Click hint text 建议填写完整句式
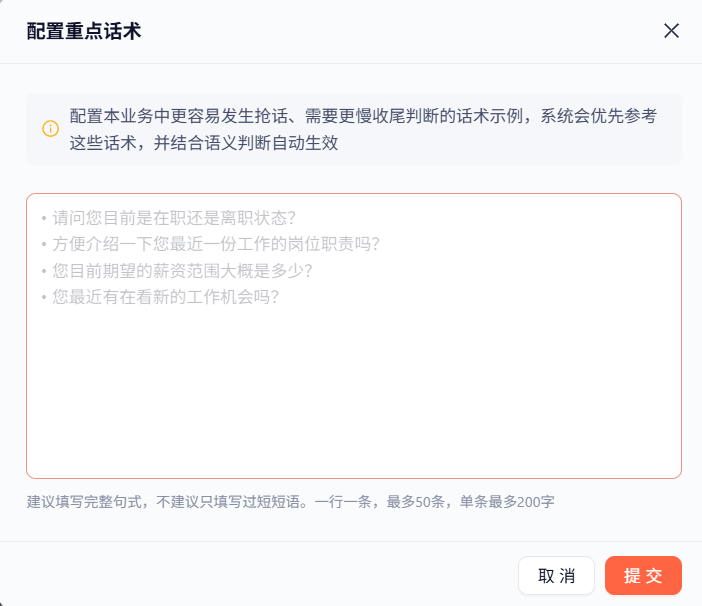The width and height of the screenshot is (702, 606). click(x=86, y=502)
